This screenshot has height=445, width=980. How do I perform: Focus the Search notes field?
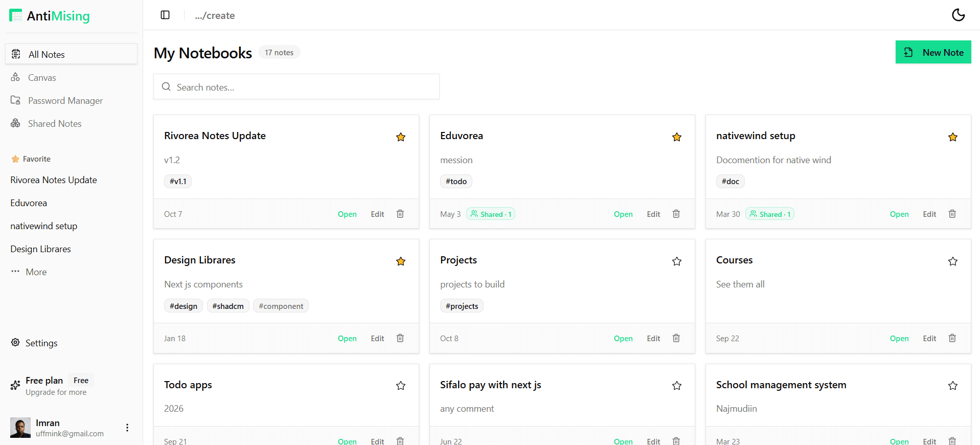pyautogui.click(x=297, y=87)
